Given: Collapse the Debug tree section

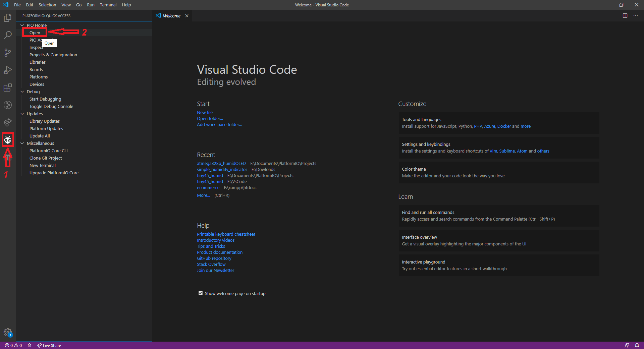Looking at the screenshot, I should 22,92.
